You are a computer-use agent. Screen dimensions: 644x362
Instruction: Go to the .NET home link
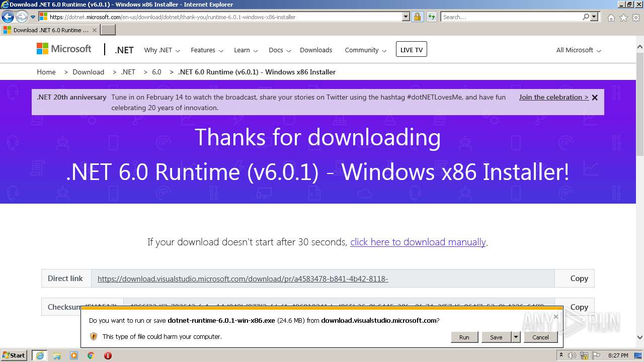coord(124,50)
